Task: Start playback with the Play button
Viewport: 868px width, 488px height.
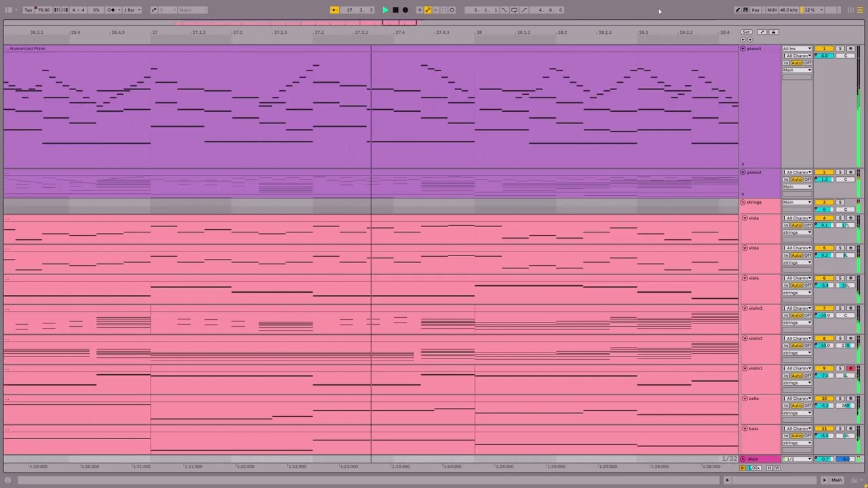Action: [x=386, y=9]
